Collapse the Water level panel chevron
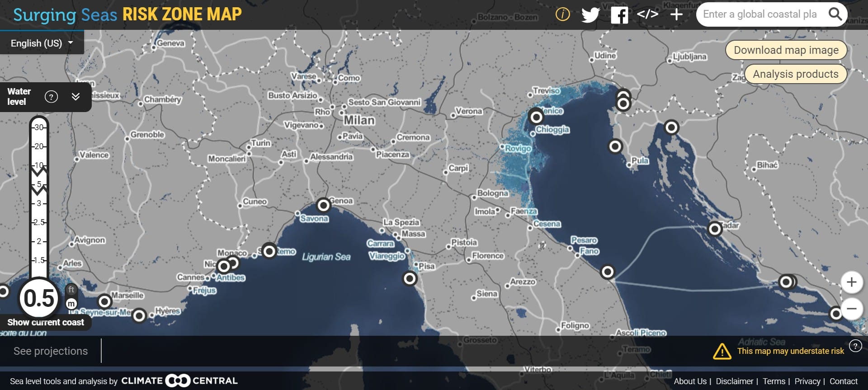The width and height of the screenshot is (868, 390). tap(75, 97)
